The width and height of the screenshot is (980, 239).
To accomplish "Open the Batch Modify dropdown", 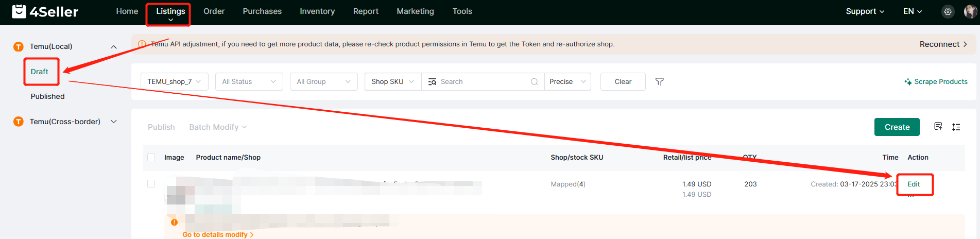I will [x=218, y=127].
